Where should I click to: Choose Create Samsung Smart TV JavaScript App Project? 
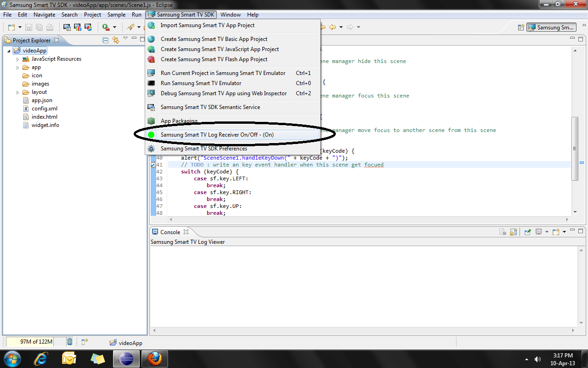pos(232,49)
